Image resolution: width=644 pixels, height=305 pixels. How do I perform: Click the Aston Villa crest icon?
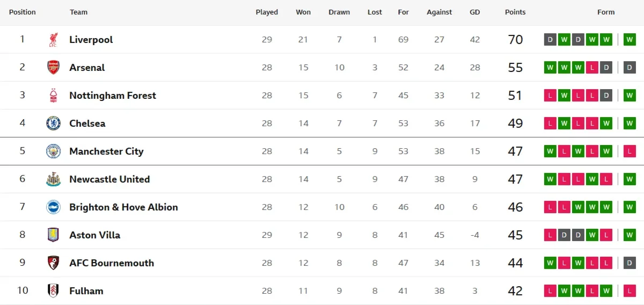click(53, 235)
